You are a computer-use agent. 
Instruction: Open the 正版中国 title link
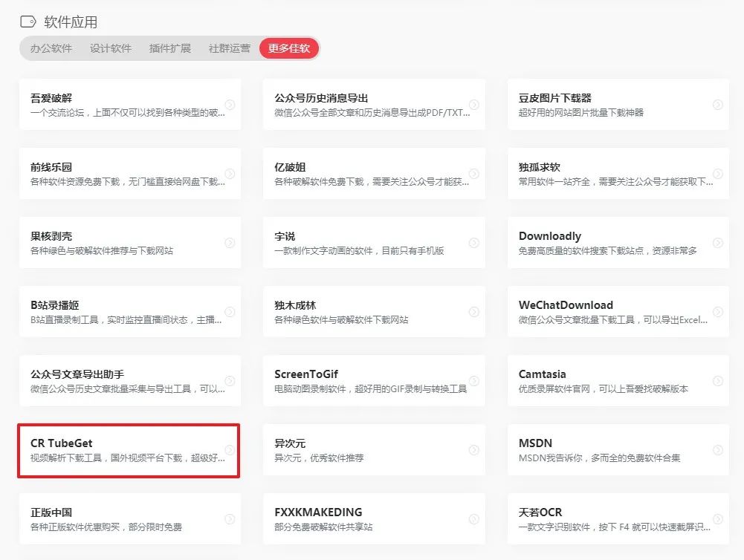[51, 512]
